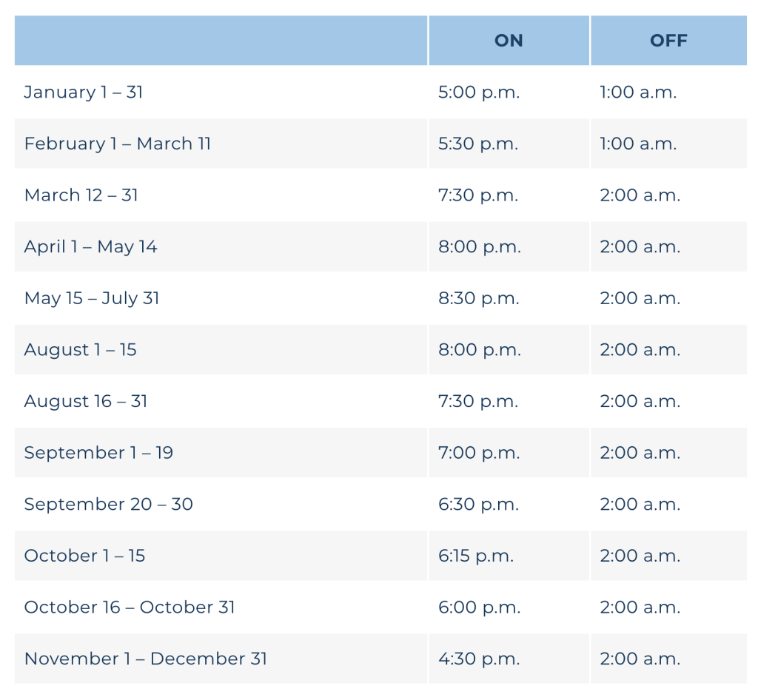The image size is (758, 700).
Task: Select the October 16 – October 31 cell
Action: tap(130, 608)
